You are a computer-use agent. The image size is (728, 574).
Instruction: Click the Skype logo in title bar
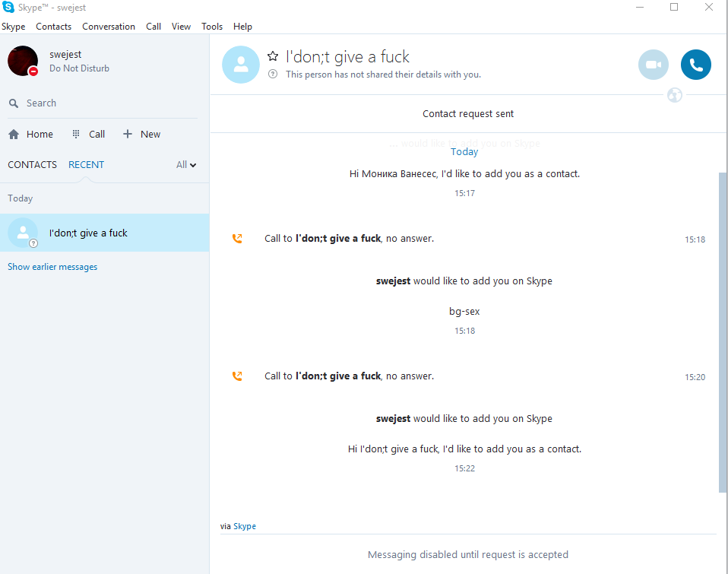click(x=8, y=7)
